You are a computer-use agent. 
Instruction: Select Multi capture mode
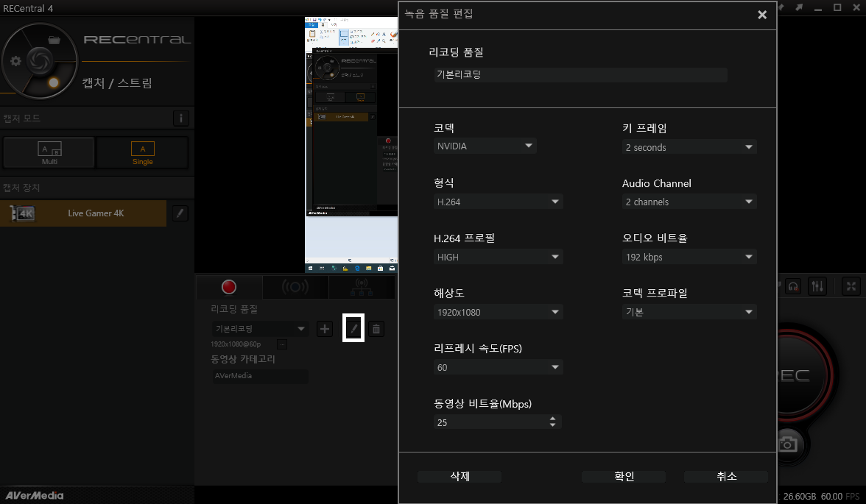[x=49, y=153]
